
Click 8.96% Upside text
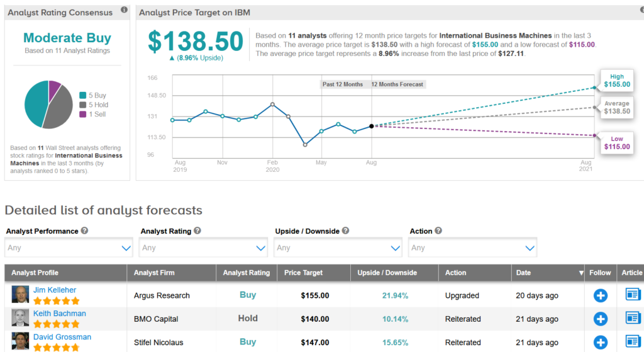coord(196,58)
